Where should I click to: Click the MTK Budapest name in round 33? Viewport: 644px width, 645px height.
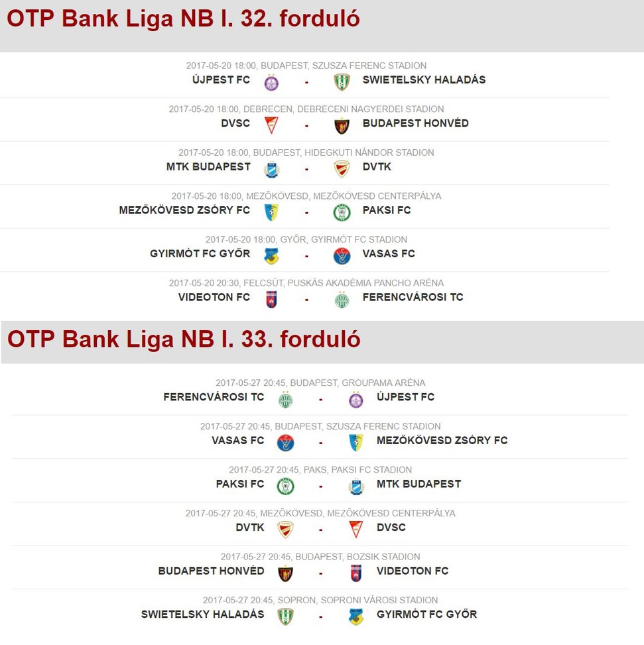pyautogui.click(x=419, y=484)
